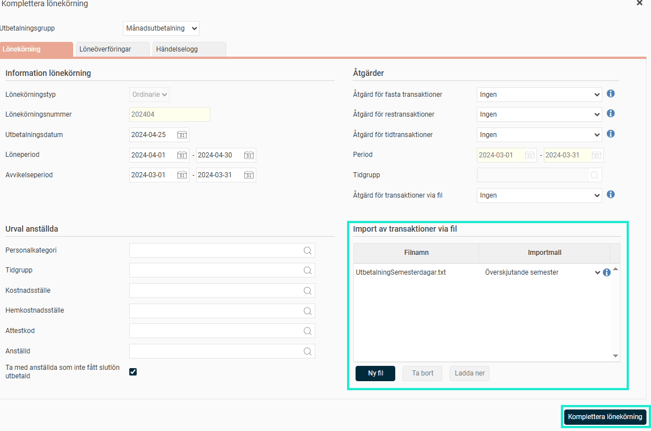
Task: Toggle checkbox for employees without final salary
Action: coord(133,372)
